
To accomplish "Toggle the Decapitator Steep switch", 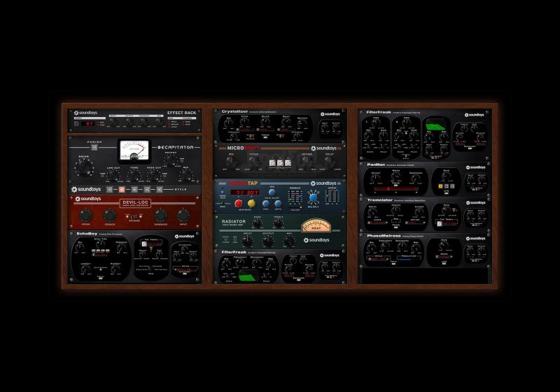I will point(164,174).
